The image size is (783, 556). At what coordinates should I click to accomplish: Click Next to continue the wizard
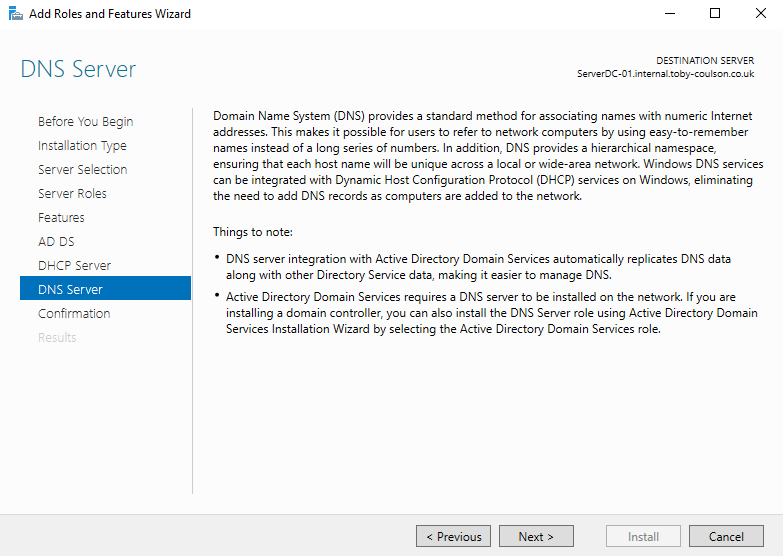tap(536, 537)
